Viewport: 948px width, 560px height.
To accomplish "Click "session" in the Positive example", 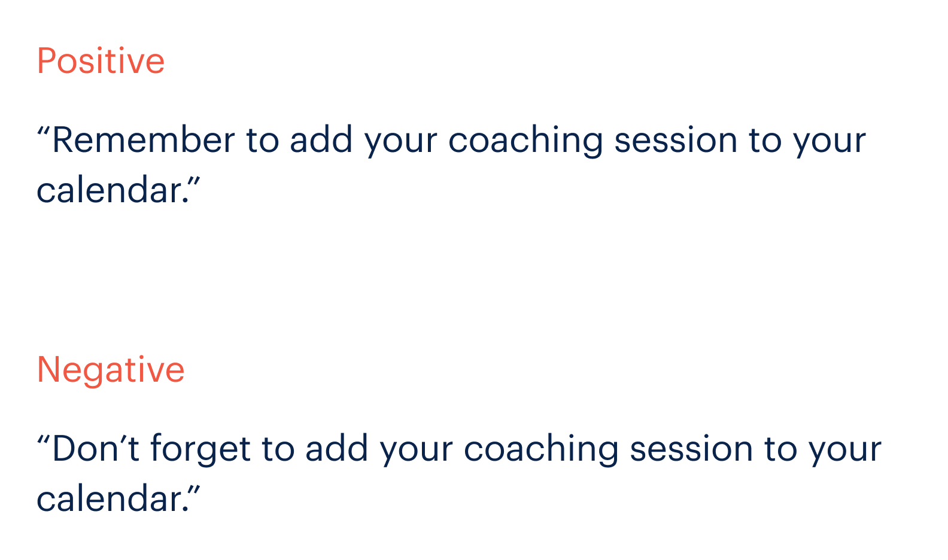I will (x=676, y=141).
